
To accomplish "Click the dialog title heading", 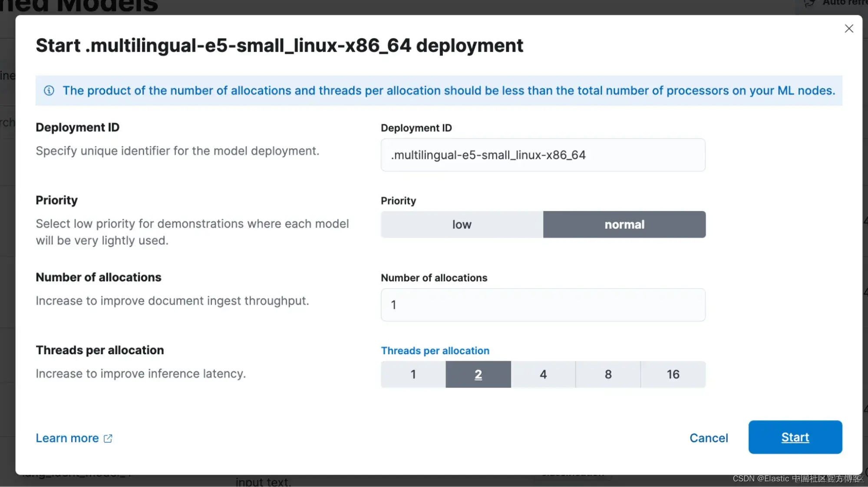I will [279, 46].
